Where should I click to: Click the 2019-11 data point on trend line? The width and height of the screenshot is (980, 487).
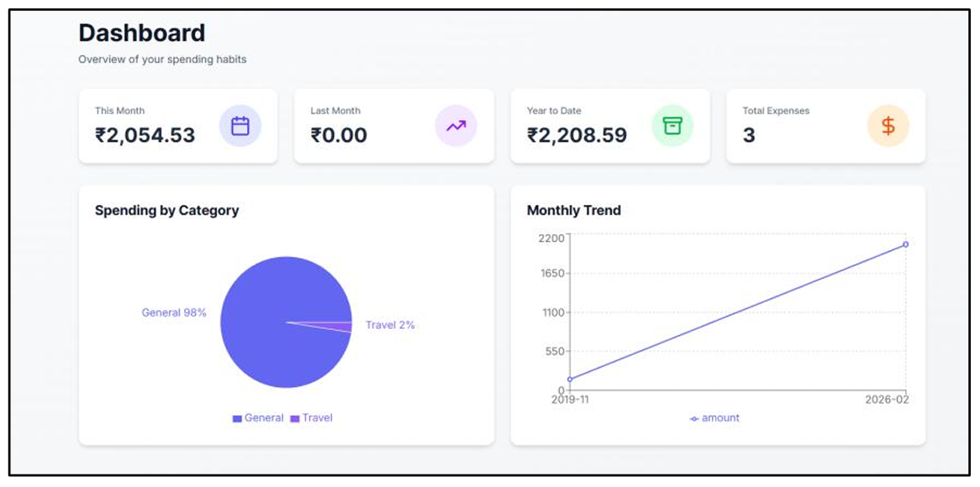coord(569,379)
